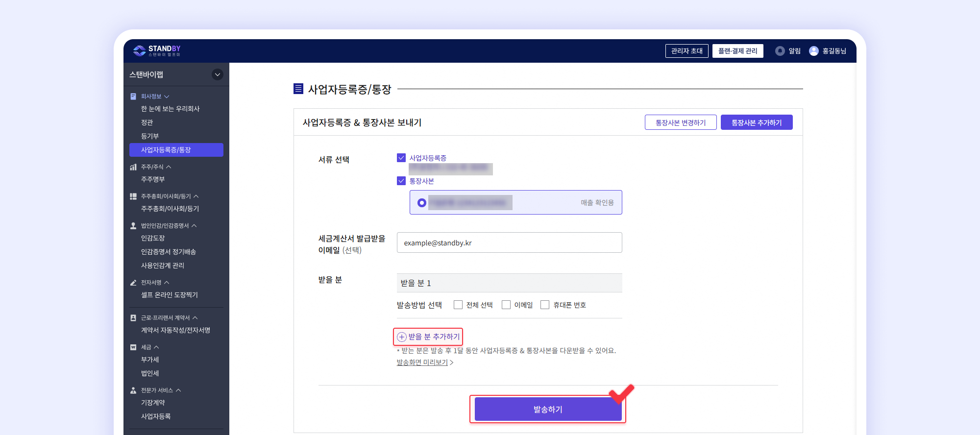Open the 발송화면 미리보기 link

click(x=422, y=362)
